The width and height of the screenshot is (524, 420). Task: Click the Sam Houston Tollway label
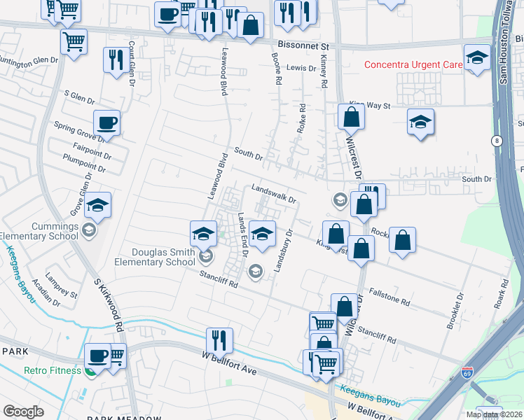point(505,42)
